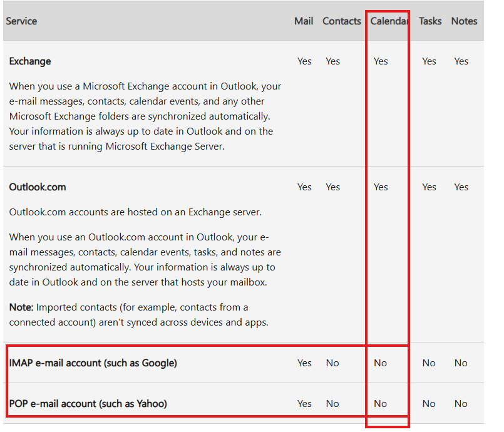Click the Exchange paragraph starting 'When you use a Microsoft Exchange'
Image resolution: width=504 pixels, height=432 pixels.
click(x=145, y=116)
